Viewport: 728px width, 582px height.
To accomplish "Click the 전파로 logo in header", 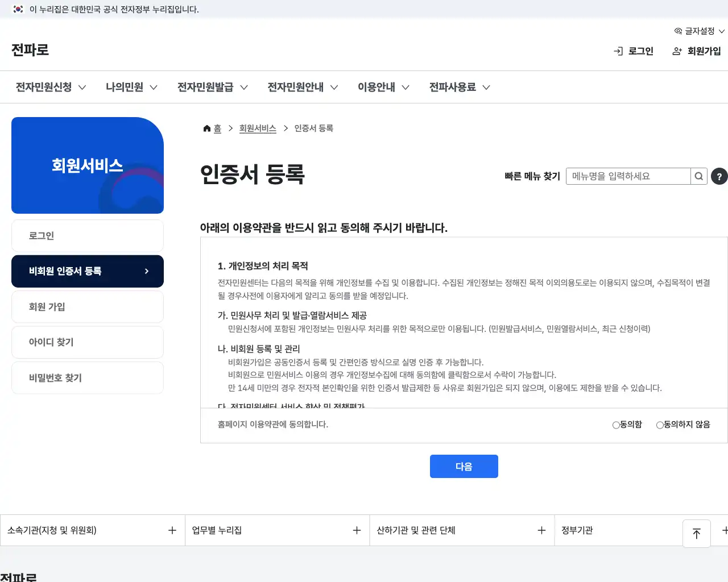I will tap(30, 50).
